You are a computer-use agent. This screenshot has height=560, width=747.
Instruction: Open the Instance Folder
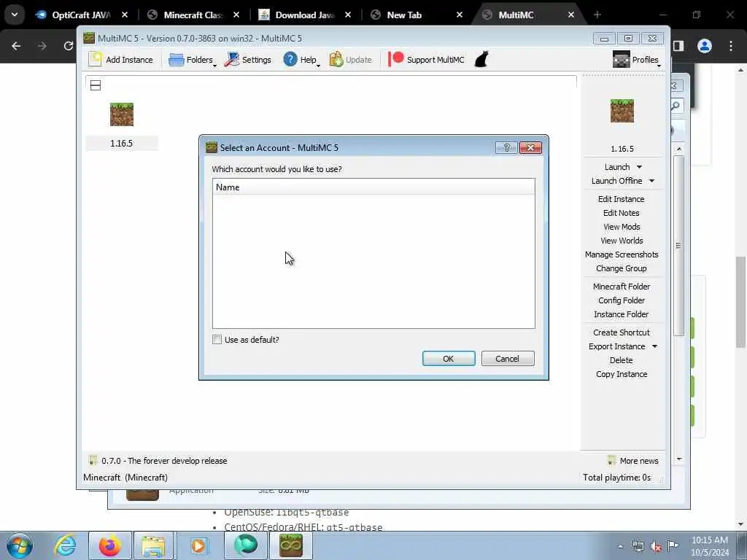click(622, 314)
